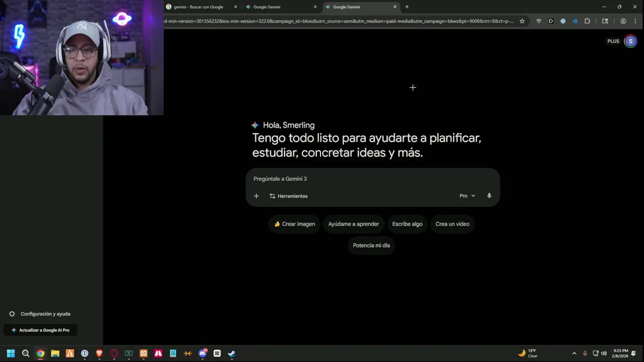The width and height of the screenshot is (644, 362).
Task: Click the browser address bar URL
Action: coord(339,21)
